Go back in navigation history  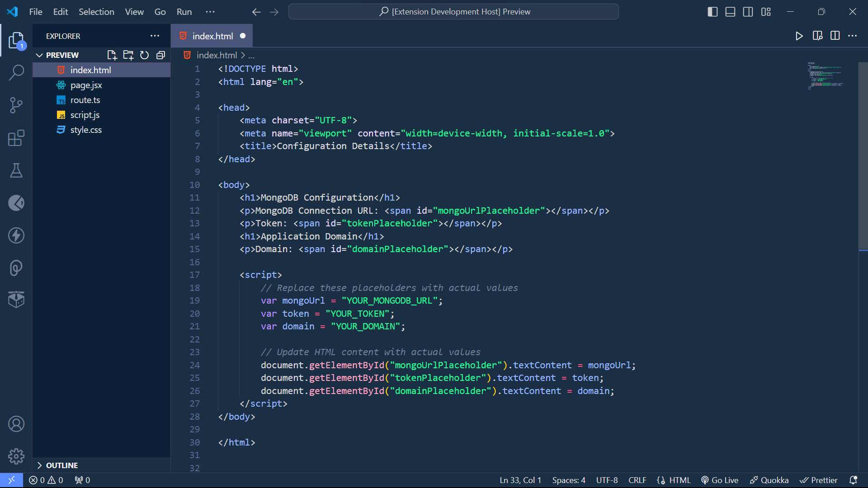tap(256, 12)
